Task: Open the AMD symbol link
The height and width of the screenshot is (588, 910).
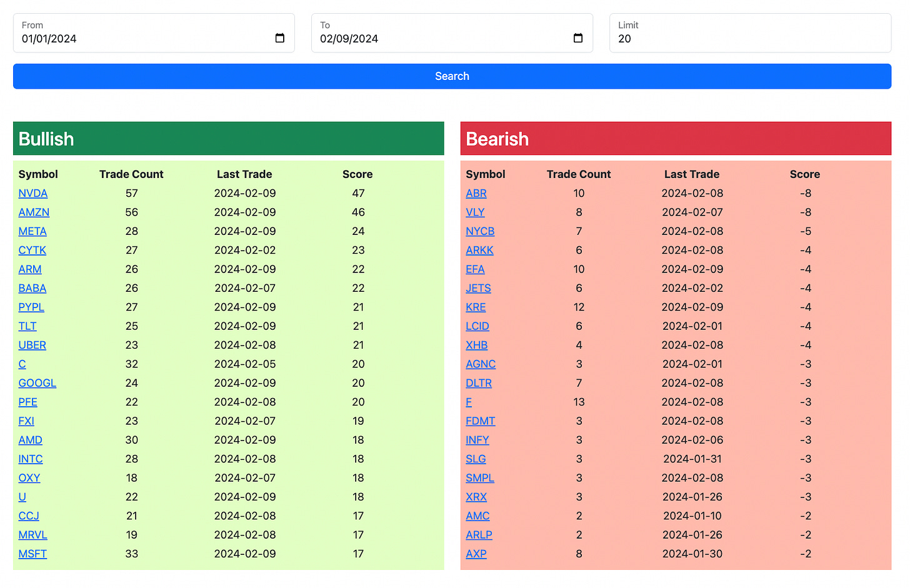Action: (x=31, y=440)
